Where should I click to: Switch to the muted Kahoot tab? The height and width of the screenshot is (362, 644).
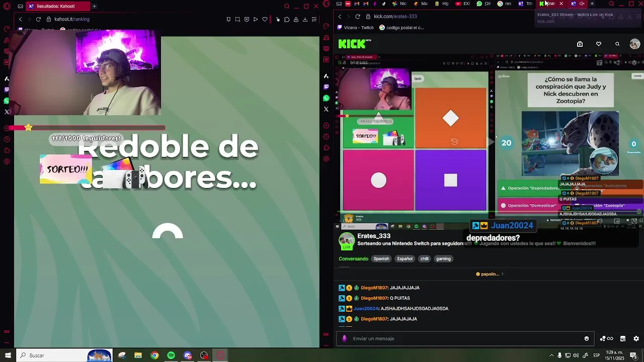tap(577, 4)
